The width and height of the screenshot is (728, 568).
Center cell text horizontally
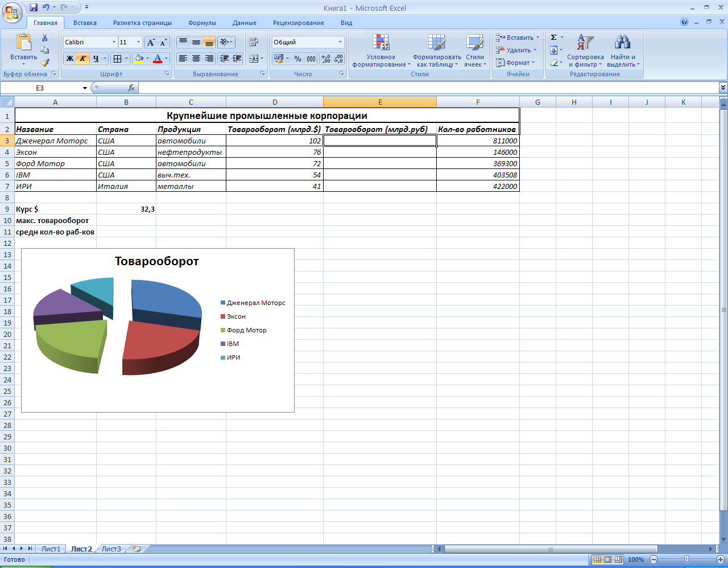[196, 59]
